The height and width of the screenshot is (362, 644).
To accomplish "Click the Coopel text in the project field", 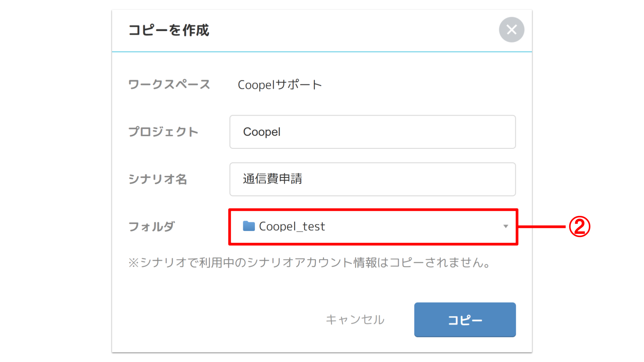I will click(262, 132).
